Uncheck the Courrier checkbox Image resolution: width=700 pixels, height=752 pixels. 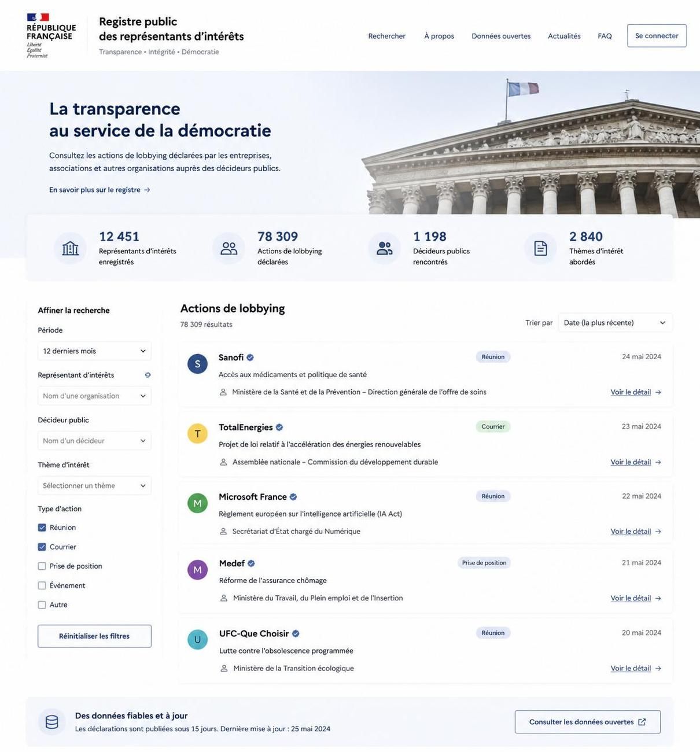42,547
